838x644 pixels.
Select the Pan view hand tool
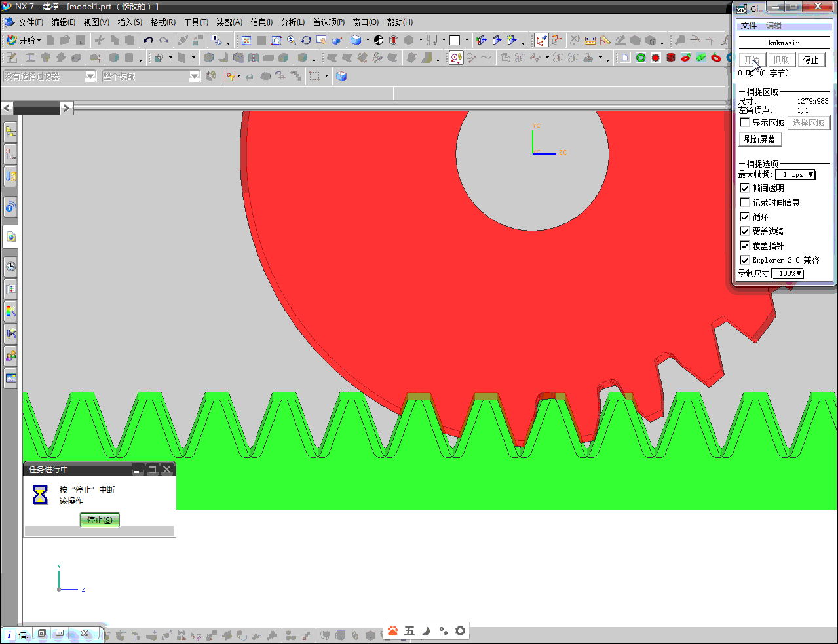tap(322, 40)
